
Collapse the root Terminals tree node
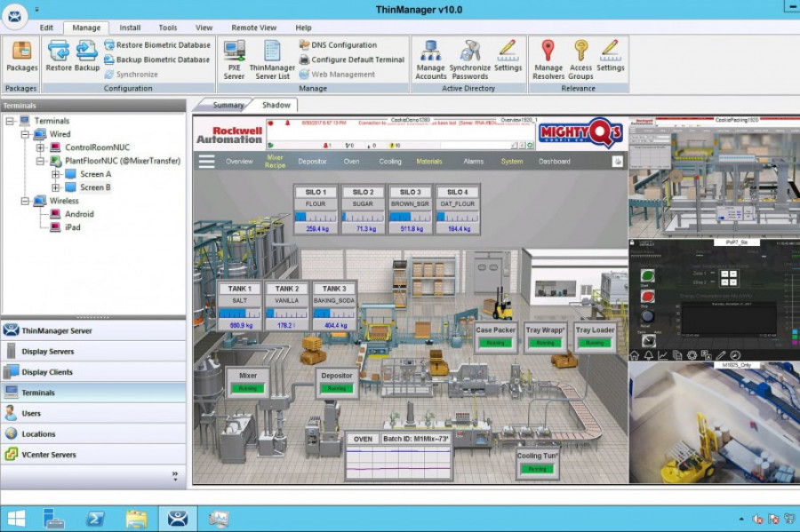[10, 121]
